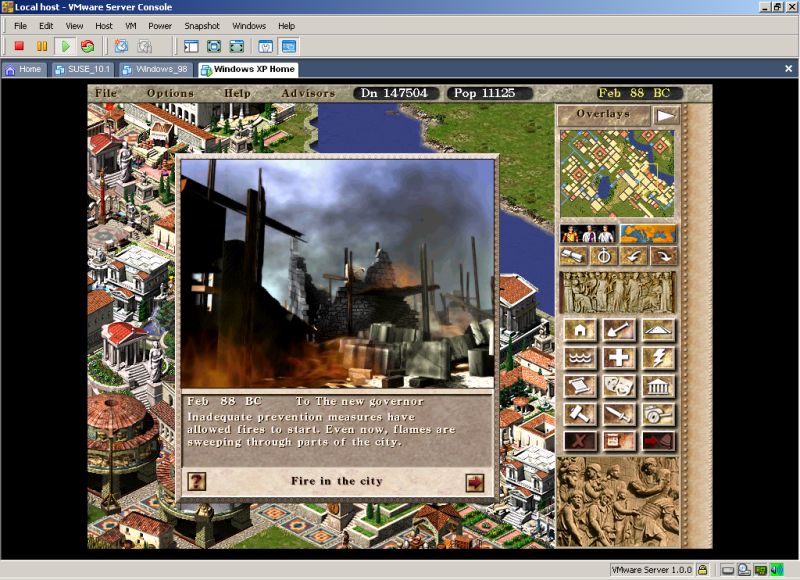The height and width of the screenshot is (580, 800).
Task: Toggle quick switch view mode
Action: tap(237, 46)
